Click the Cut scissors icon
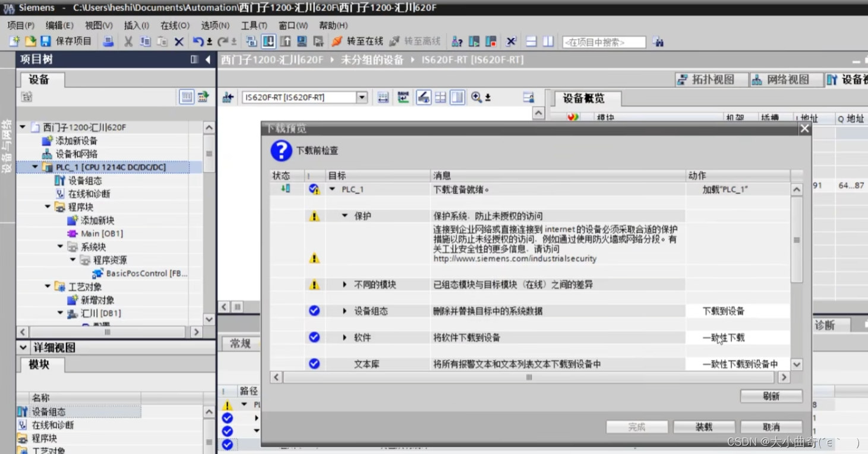The height and width of the screenshot is (454, 868). click(128, 42)
